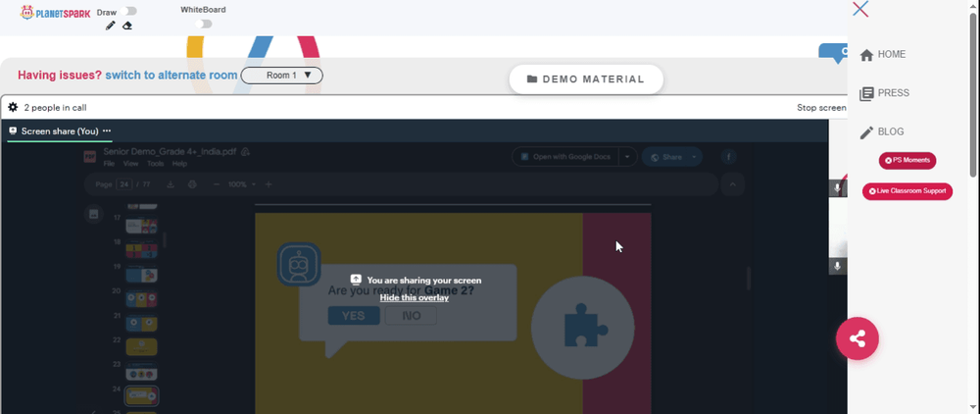
Task: Open the Help menu in PDF viewer
Action: [x=179, y=164]
